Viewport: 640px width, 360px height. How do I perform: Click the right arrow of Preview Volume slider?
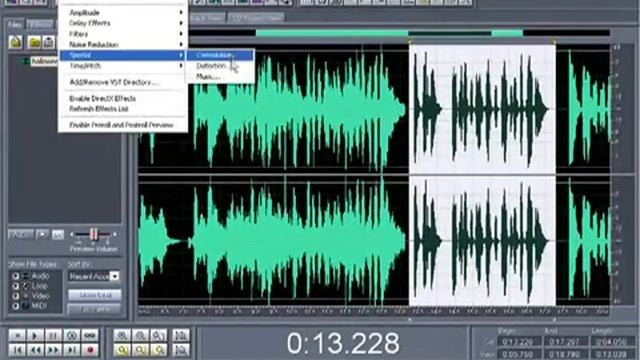115,234
